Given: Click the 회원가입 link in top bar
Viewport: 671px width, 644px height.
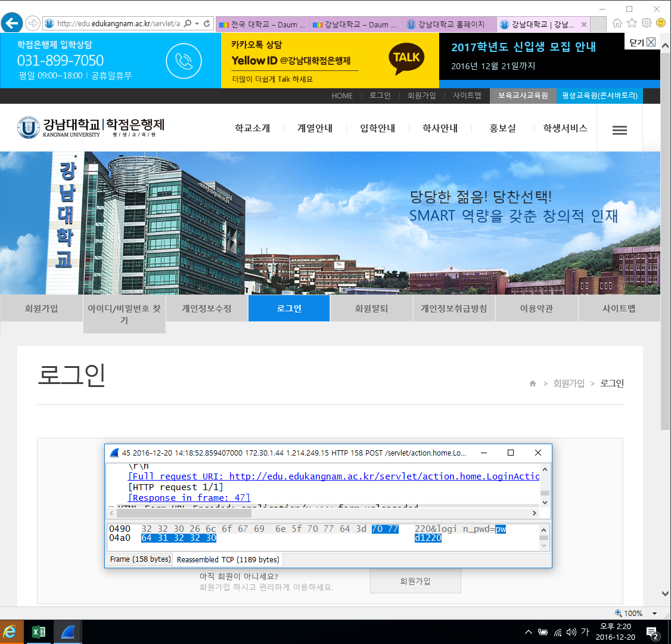Looking at the screenshot, I should click(x=421, y=95).
